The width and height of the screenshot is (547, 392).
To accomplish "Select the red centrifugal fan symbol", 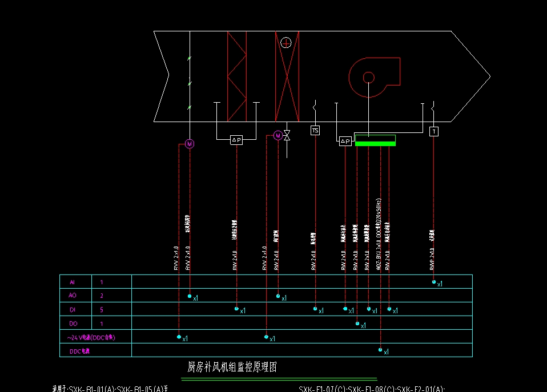I will pyautogui.click(x=373, y=77).
